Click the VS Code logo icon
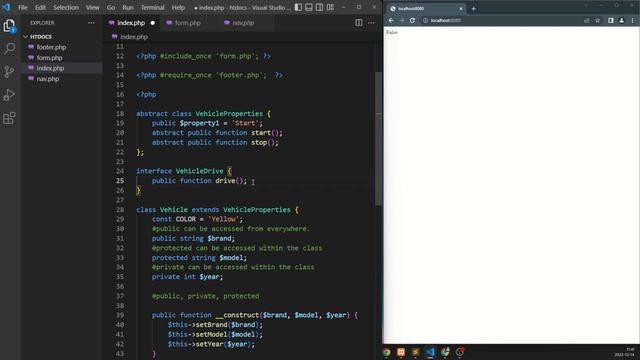The image size is (640, 360). click(7, 7)
